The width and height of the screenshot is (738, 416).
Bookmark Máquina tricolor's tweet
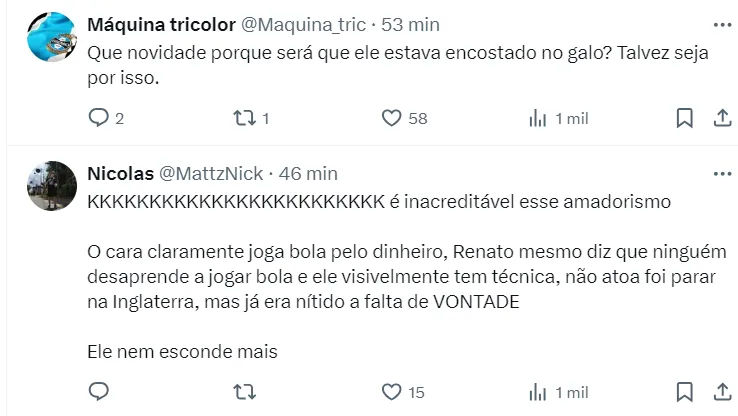(x=684, y=118)
